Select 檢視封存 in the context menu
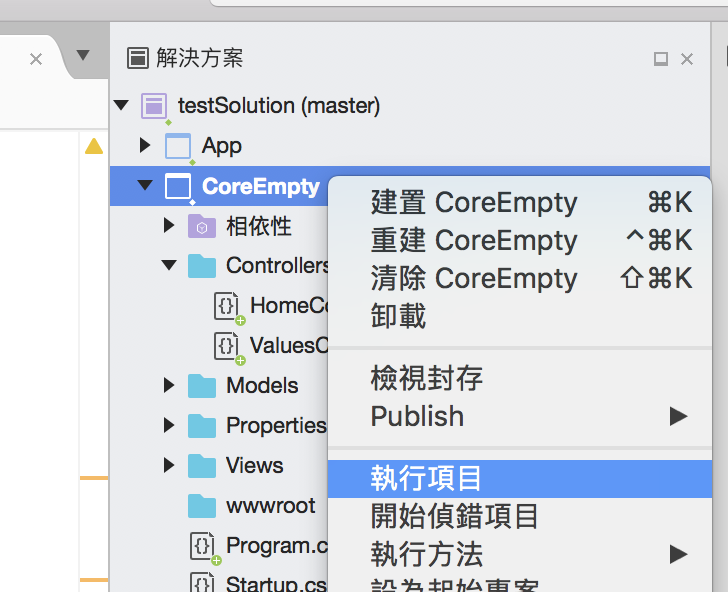The image size is (728, 592). pyautogui.click(x=520, y=378)
